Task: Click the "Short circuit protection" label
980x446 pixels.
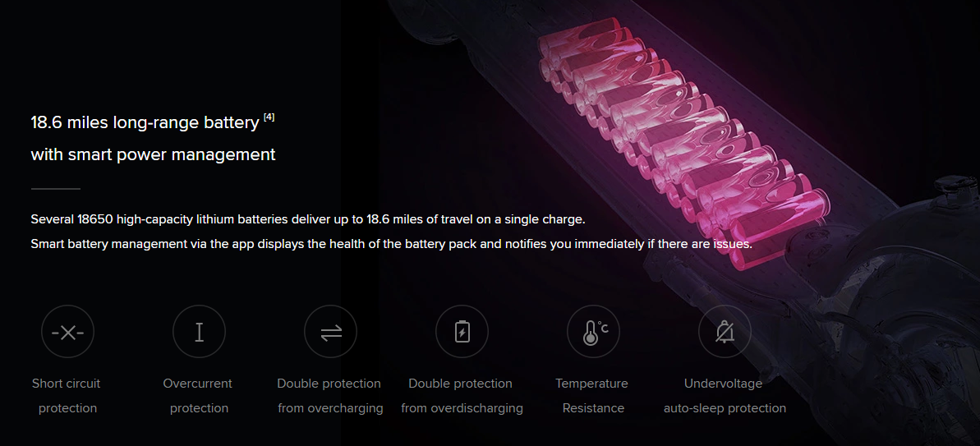Action: 67,396
